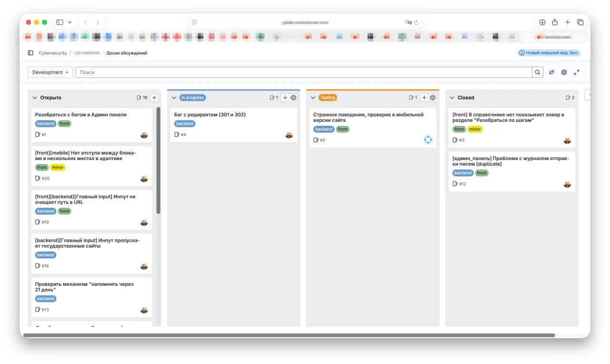Collapse the In progress list
The height and width of the screenshot is (364, 610).
[173, 98]
